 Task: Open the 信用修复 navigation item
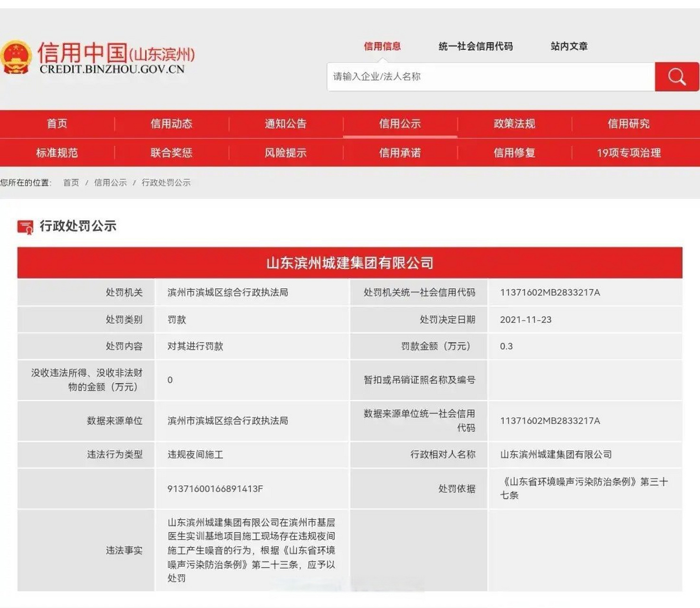pyautogui.click(x=514, y=152)
